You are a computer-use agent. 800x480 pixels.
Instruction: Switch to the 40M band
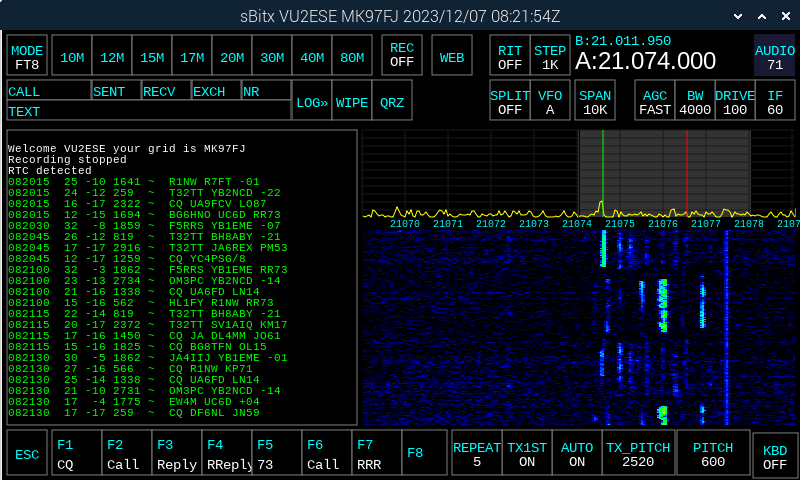point(312,57)
